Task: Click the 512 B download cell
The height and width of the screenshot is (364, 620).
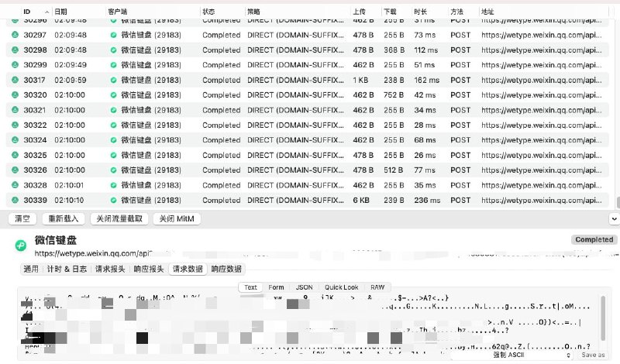Action: 393,170
